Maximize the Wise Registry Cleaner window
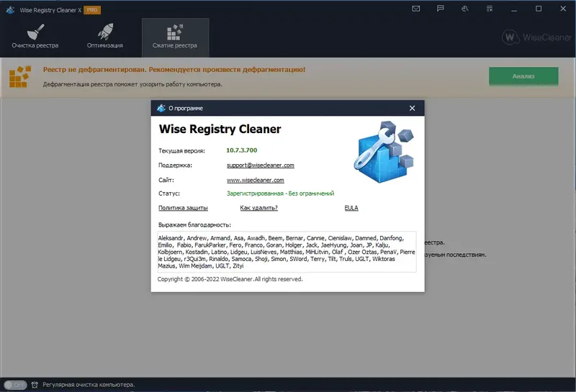 point(539,9)
